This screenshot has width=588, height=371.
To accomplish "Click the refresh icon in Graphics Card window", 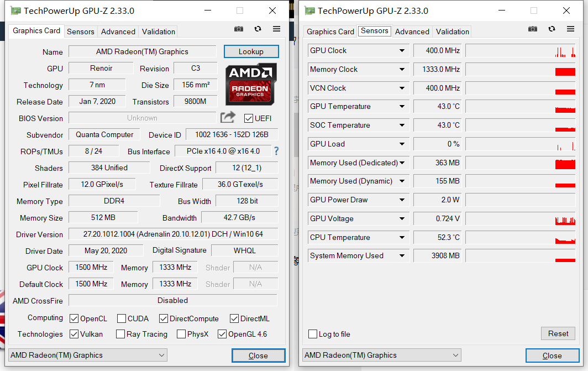I will 258,29.
